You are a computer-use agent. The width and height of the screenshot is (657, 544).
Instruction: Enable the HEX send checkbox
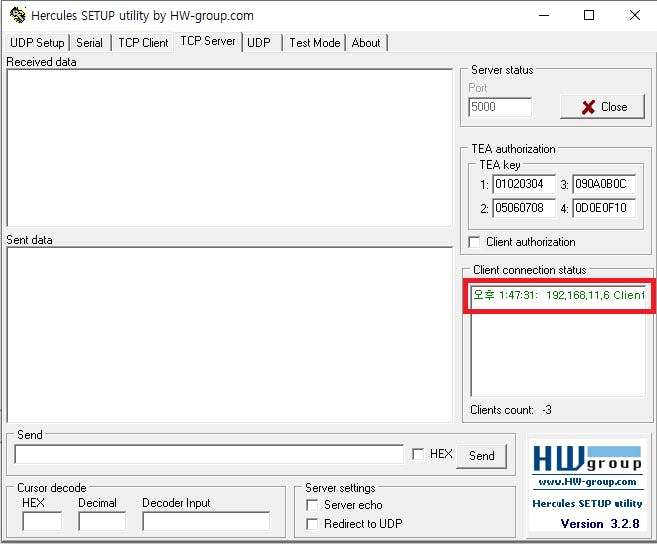point(418,454)
